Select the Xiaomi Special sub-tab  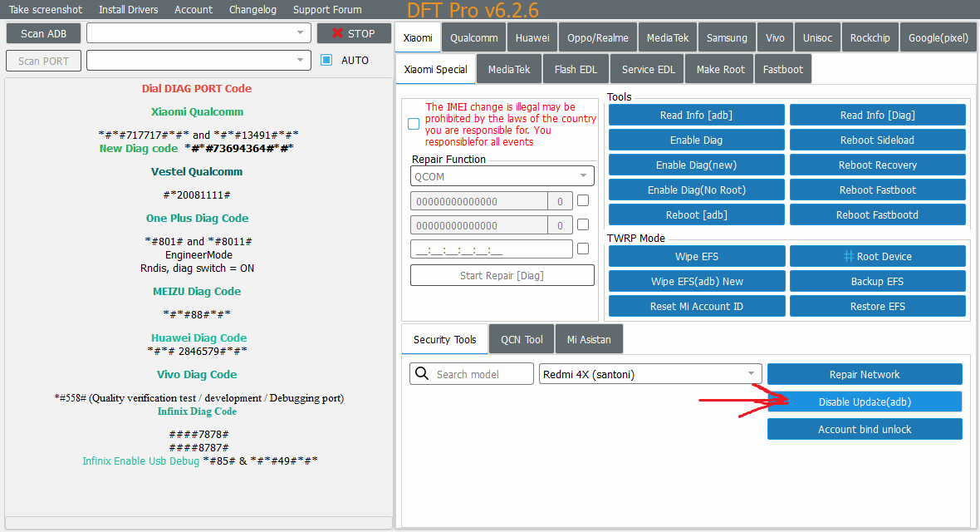point(436,69)
